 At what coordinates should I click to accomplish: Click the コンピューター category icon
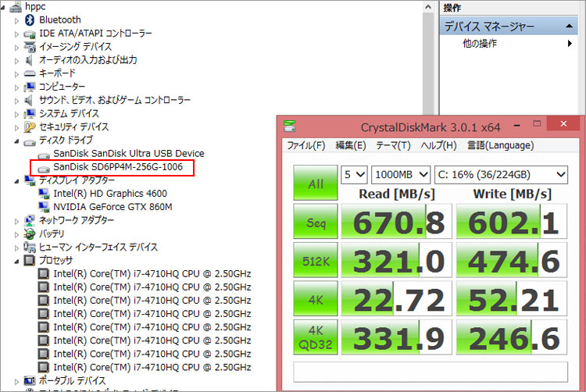click(x=30, y=87)
